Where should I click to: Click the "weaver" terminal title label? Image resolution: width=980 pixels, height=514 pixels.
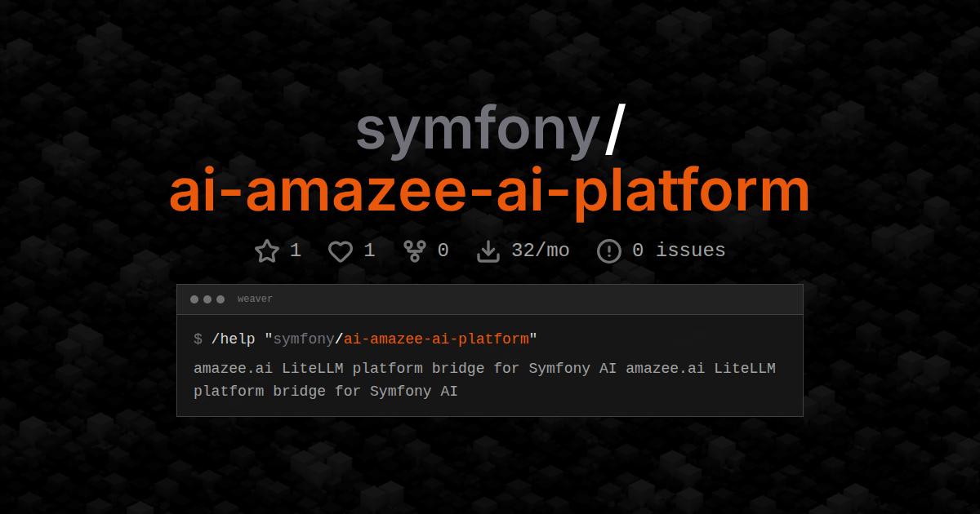255,299
